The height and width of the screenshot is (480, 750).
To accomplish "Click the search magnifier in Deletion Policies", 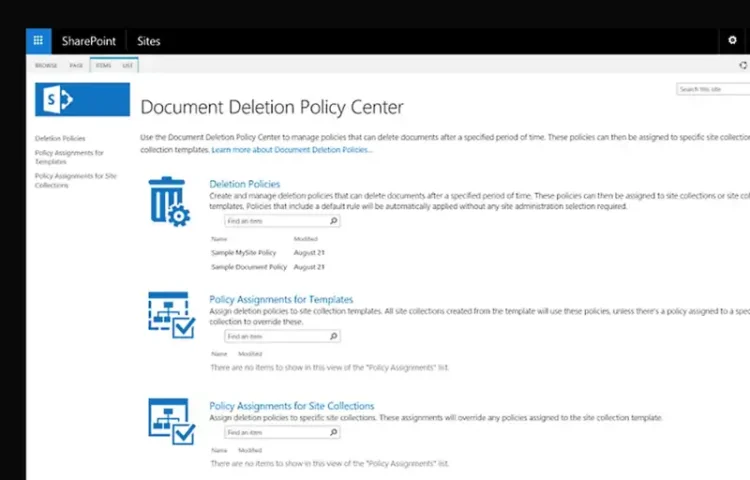I will click(x=334, y=221).
